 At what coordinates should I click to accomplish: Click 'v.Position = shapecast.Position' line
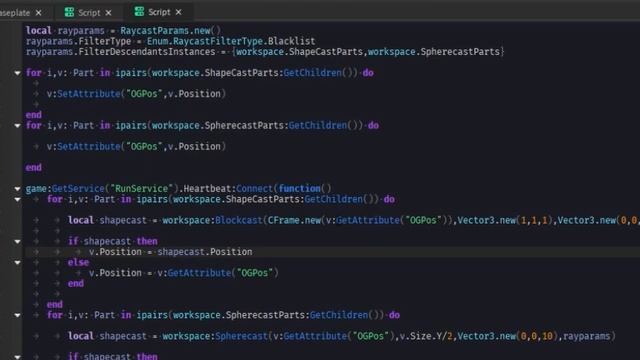(171, 252)
